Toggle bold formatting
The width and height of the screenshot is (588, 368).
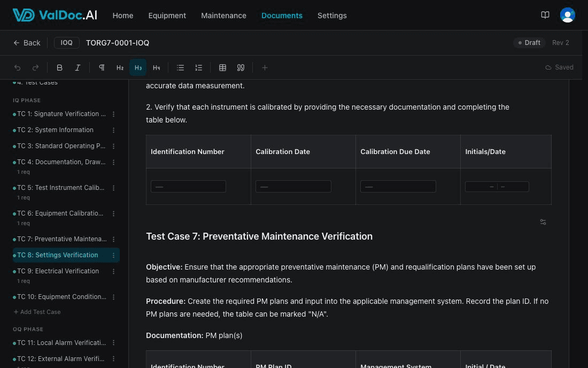tap(59, 67)
